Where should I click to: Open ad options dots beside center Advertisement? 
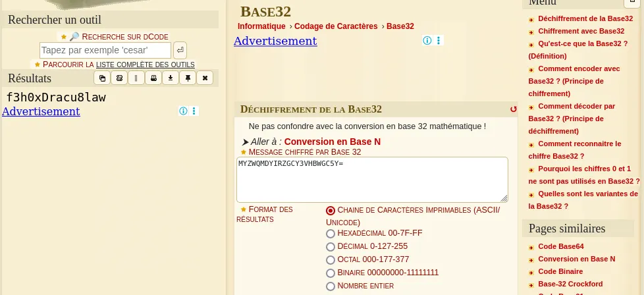(439, 40)
